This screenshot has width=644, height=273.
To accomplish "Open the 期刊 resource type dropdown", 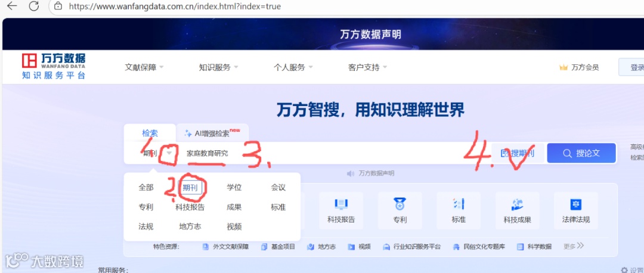I will (x=157, y=154).
